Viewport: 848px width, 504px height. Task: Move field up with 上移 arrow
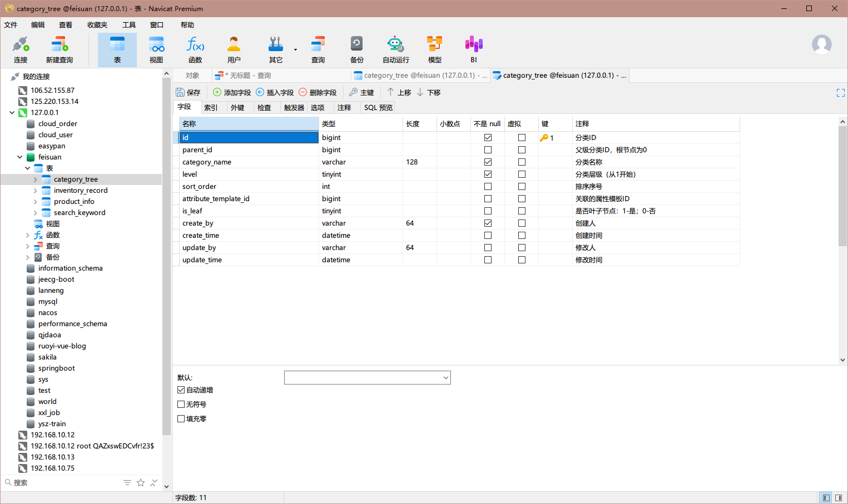(x=399, y=92)
